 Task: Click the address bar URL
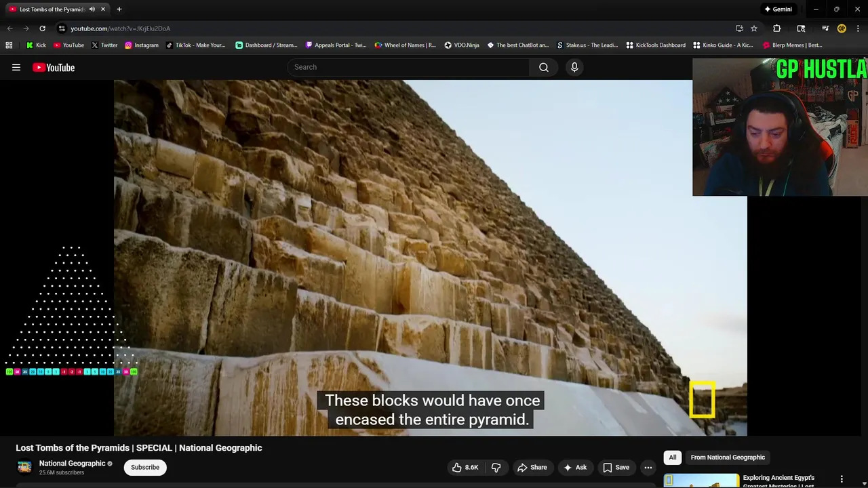[x=121, y=28]
